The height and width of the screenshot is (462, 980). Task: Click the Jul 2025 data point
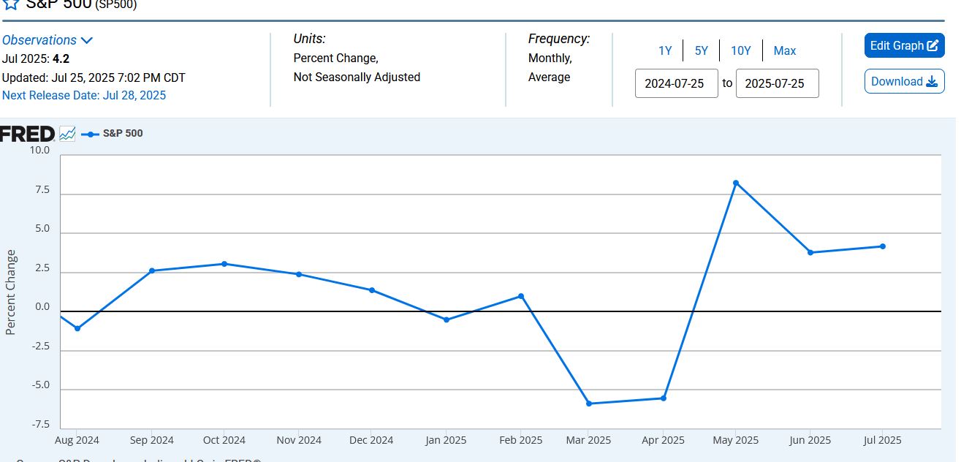(x=883, y=246)
